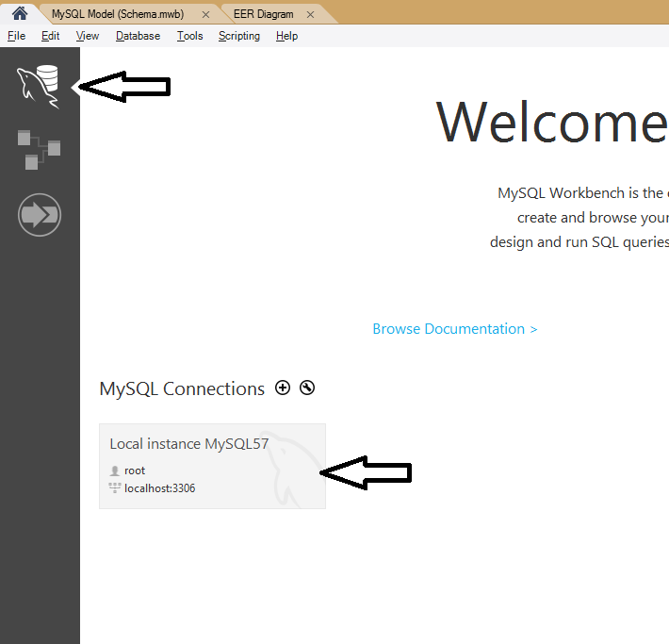The height and width of the screenshot is (644, 669).
Task: Click the Browse Documentation link
Action: click(454, 329)
